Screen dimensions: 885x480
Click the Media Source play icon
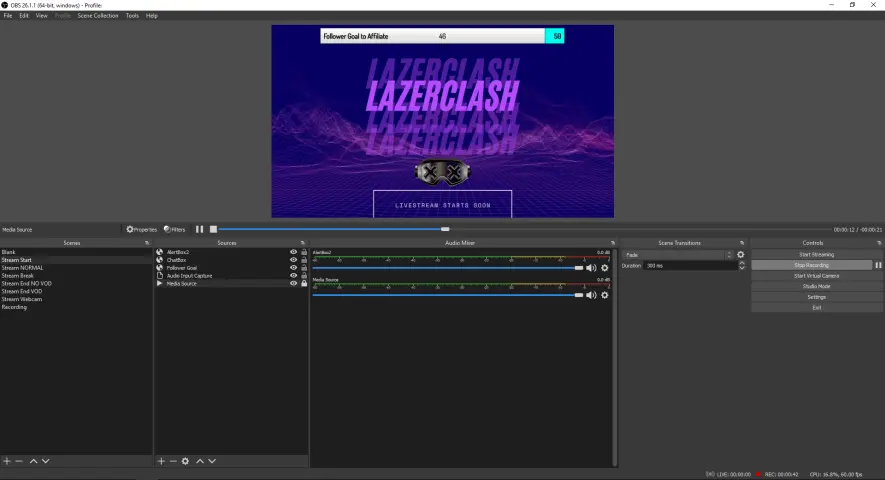point(160,283)
